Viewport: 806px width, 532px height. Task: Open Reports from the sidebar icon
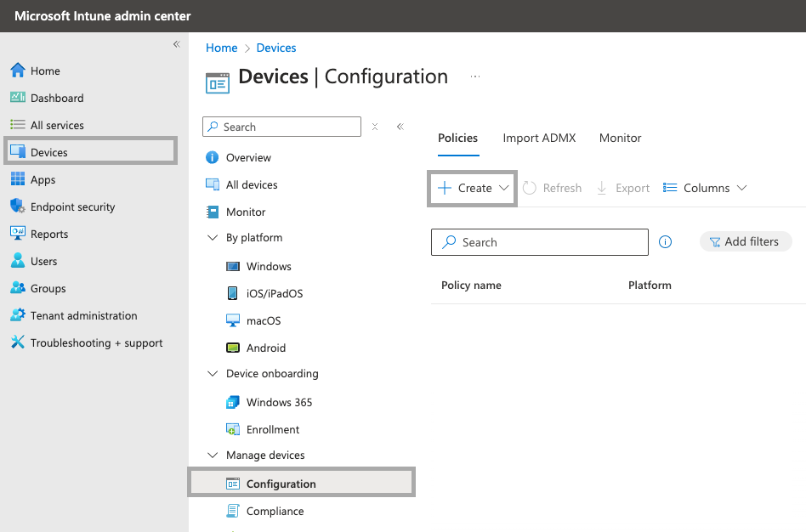[19, 234]
